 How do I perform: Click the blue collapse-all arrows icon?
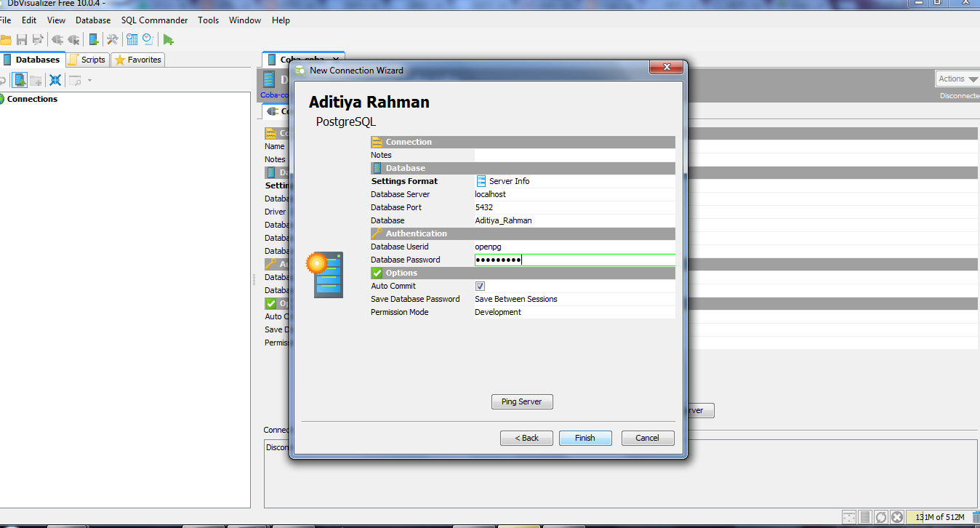[55, 80]
